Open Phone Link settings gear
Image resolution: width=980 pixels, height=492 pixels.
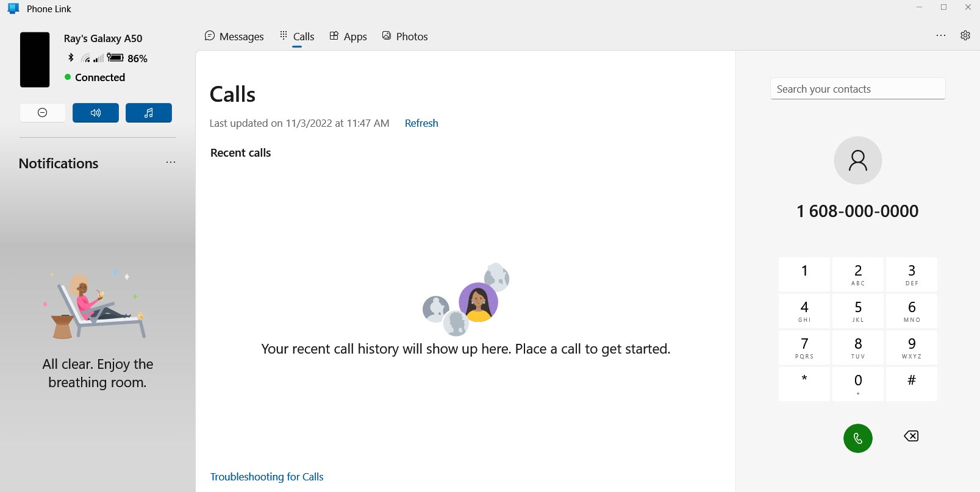click(x=965, y=35)
